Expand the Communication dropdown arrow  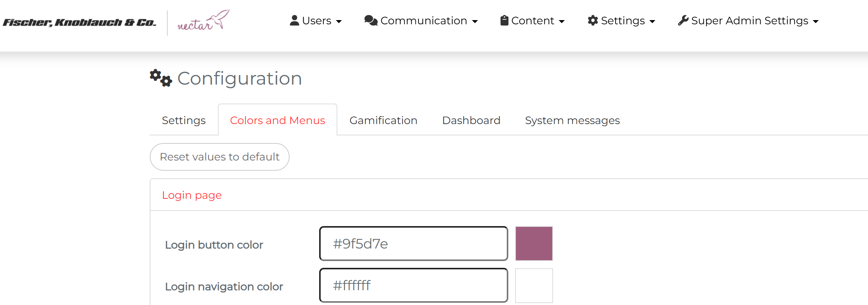pos(475,22)
